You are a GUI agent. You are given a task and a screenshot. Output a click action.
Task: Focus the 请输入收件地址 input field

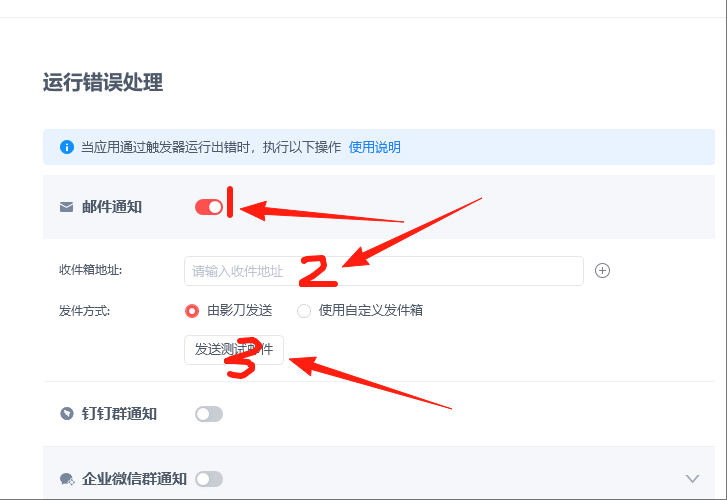point(384,271)
